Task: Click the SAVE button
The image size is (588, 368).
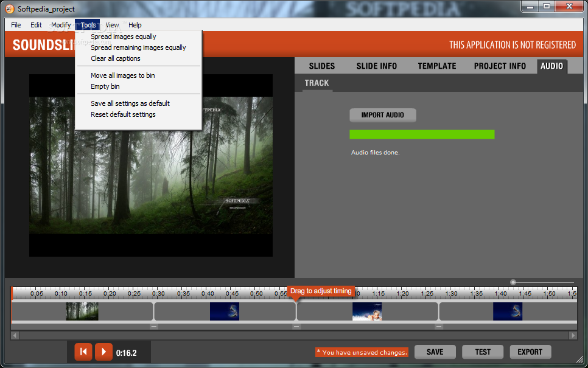Action: (435, 352)
